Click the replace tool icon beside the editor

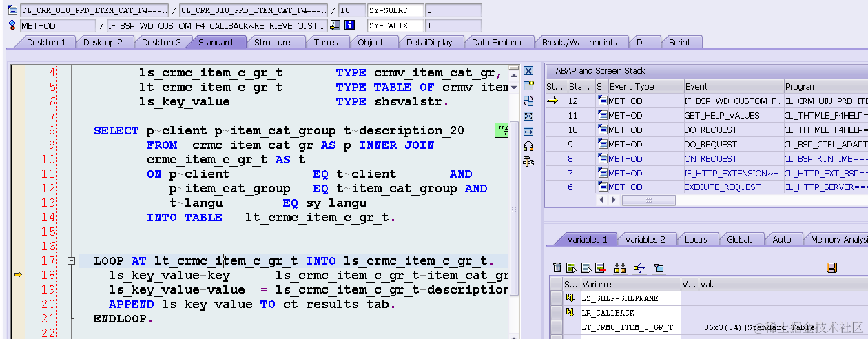click(x=528, y=101)
